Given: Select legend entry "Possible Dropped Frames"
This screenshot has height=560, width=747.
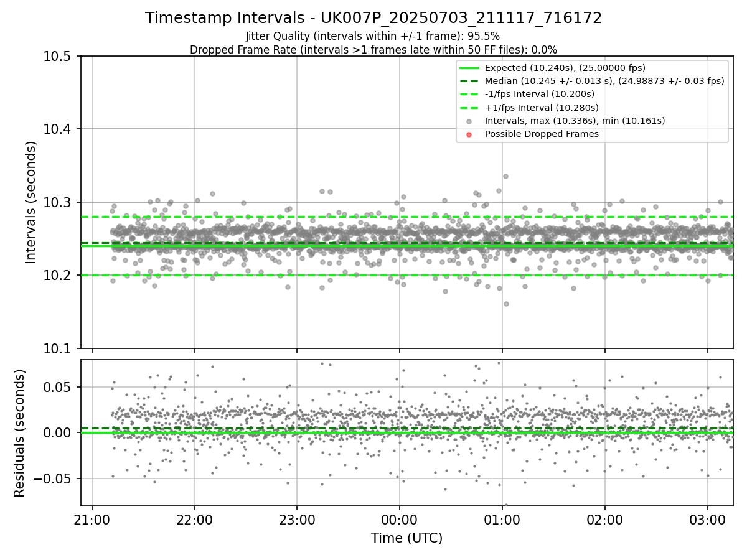Looking at the screenshot, I should [542, 134].
